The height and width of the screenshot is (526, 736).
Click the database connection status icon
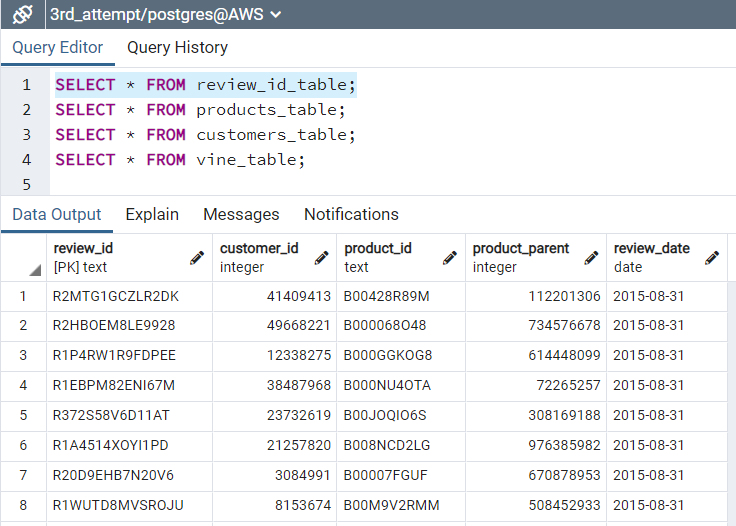(x=23, y=14)
